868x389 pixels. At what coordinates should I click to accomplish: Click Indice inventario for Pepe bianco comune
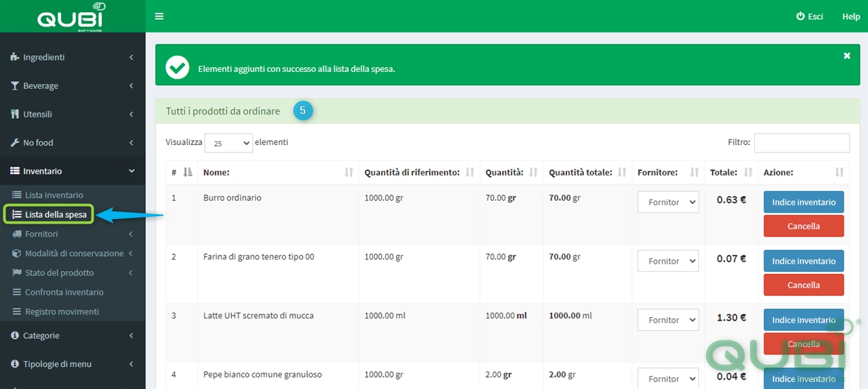pyautogui.click(x=804, y=378)
